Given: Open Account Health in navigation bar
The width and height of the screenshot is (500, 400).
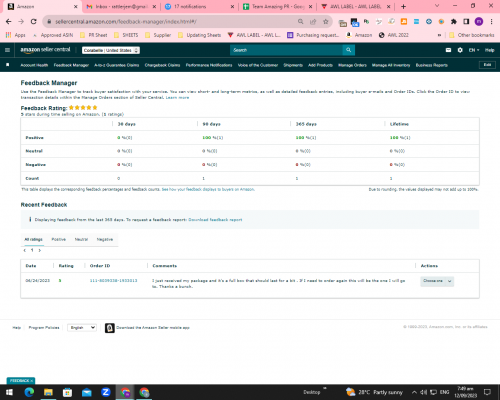Looking at the screenshot, I should pyautogui.click(x=34, y=65).
